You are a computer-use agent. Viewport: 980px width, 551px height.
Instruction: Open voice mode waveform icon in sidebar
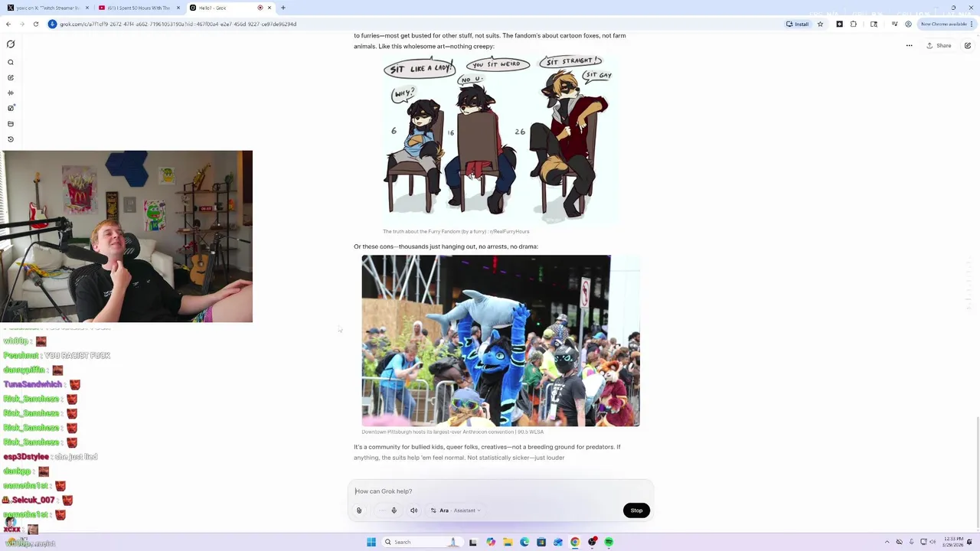click(11, 93)
